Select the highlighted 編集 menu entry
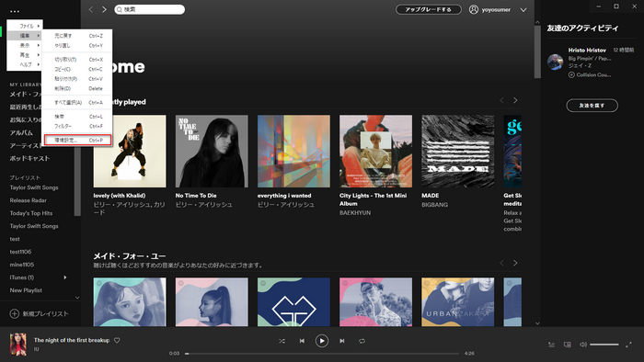This screenshot has width=644, height=362. click(25, 36)
